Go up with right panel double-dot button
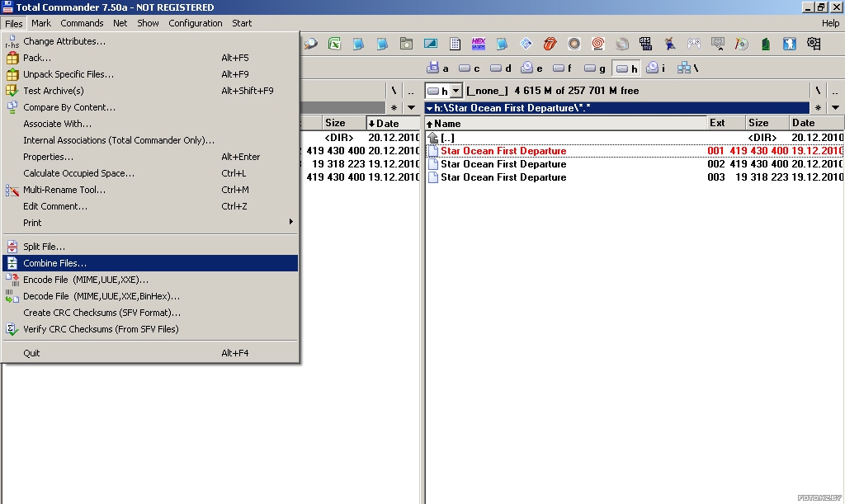 [x=835, y=91]
